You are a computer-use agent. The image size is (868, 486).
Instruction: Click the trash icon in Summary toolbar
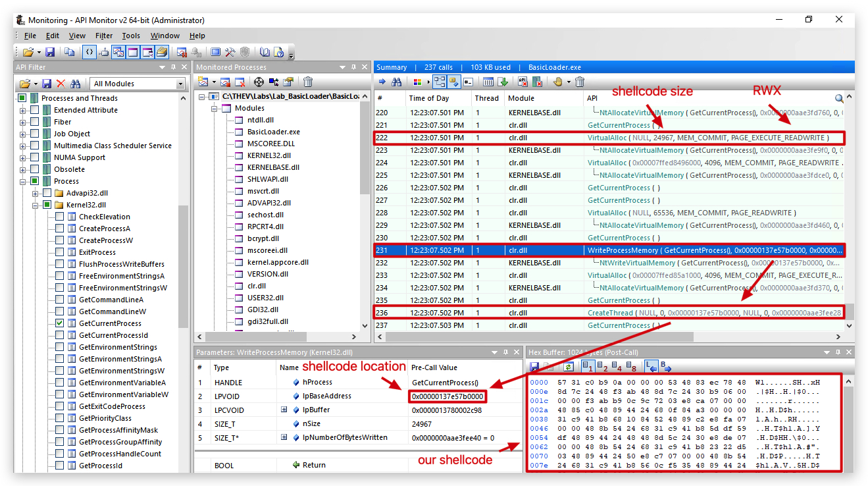[x=580, y=82]
